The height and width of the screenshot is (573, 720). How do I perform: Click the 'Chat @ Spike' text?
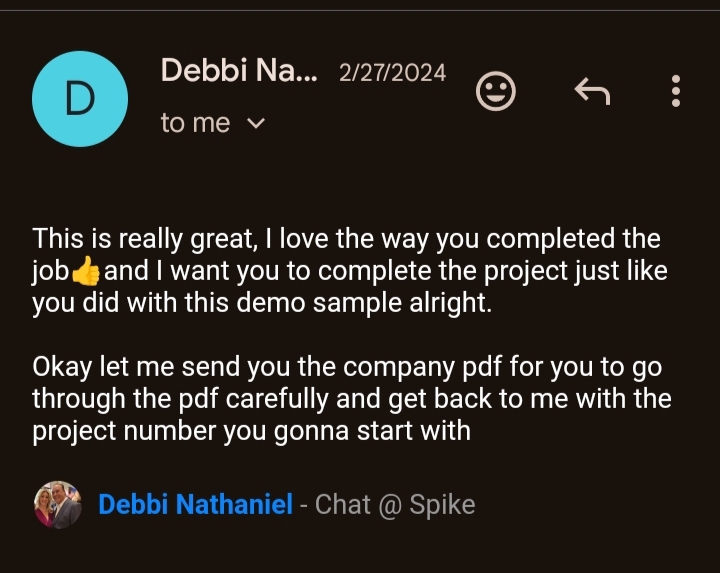395,504
